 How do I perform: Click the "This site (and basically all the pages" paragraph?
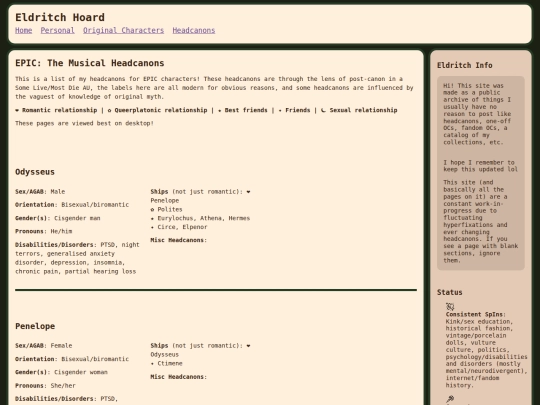pos(480,221)
